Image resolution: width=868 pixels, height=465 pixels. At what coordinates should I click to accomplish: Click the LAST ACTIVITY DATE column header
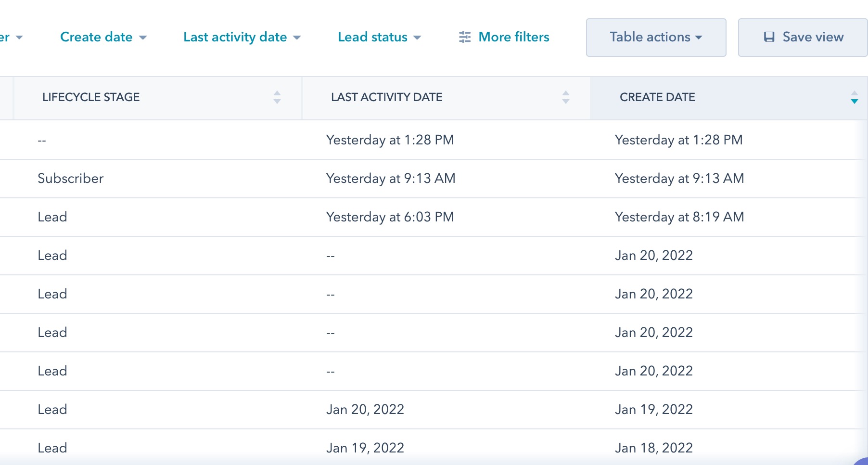386,97
